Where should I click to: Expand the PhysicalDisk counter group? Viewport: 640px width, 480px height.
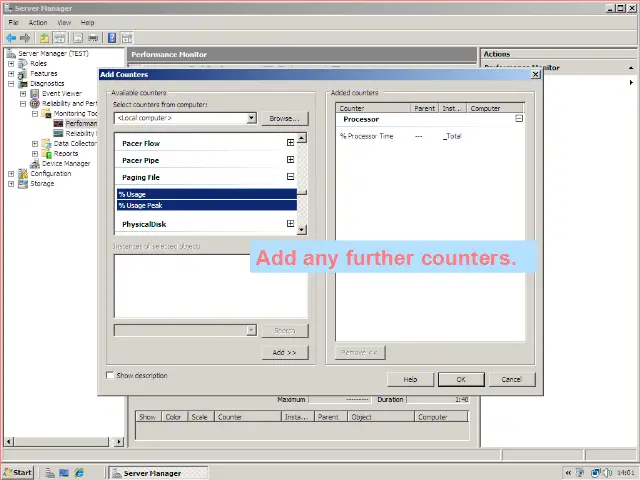point(290,223)
